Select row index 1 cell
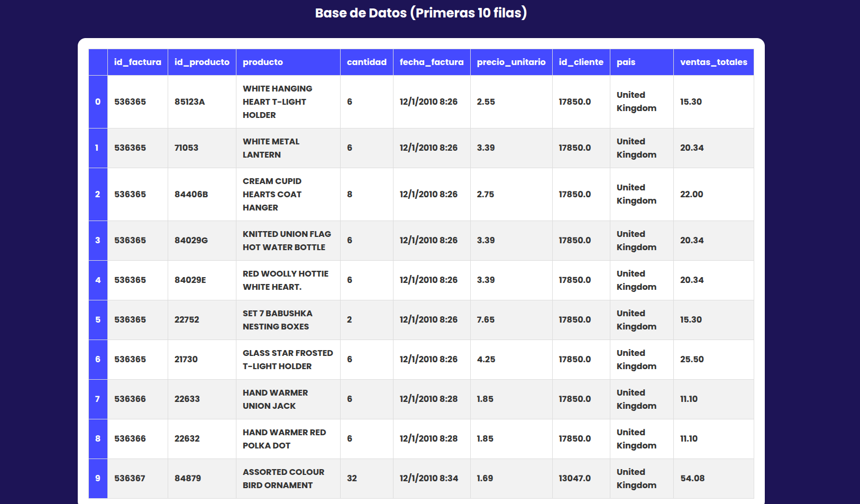This screenshot has width=860, height=504. pos(98,148)
